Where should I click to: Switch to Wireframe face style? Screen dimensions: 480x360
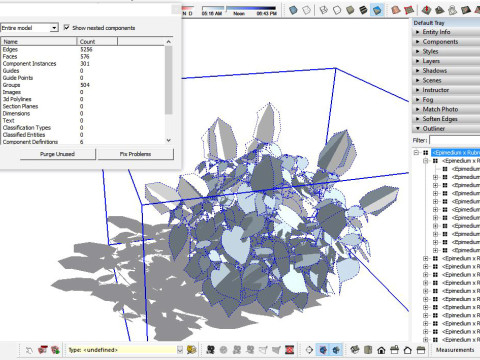pos(323,10)
